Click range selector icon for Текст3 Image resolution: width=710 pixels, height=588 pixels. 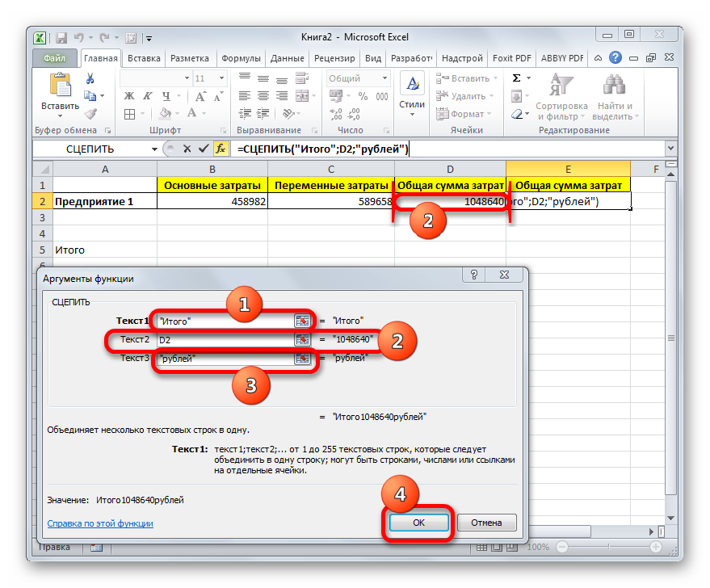click(x=303, y=358)
